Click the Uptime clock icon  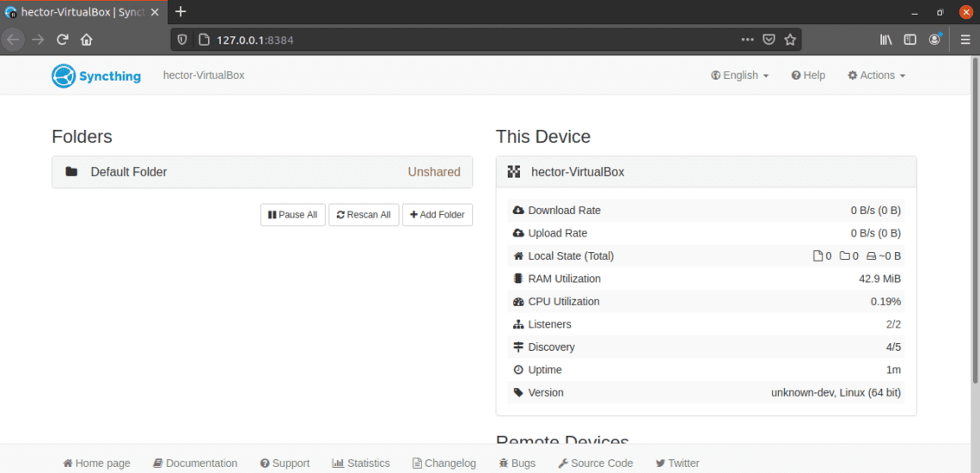click(518, 370)
